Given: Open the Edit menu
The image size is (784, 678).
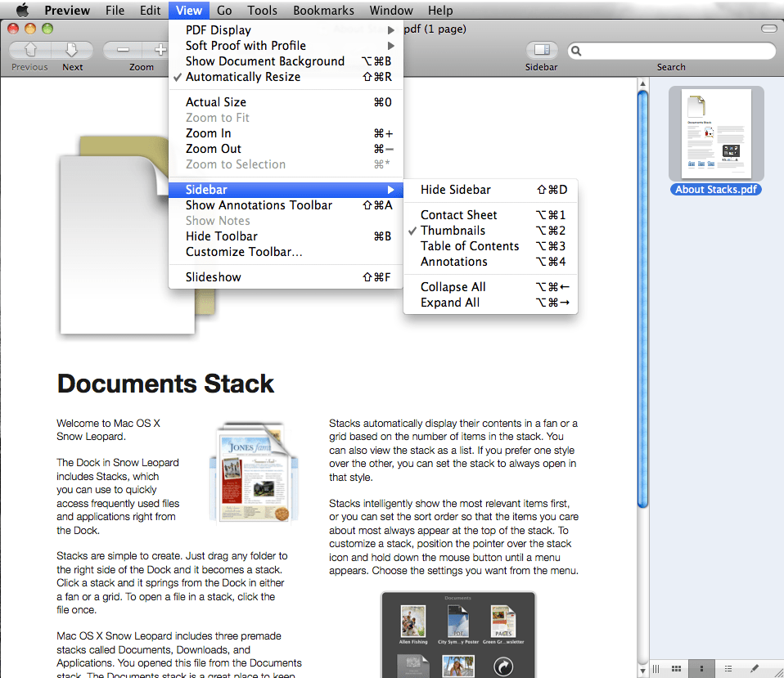Looking at the screenshot, I should [x=150, y=10].
